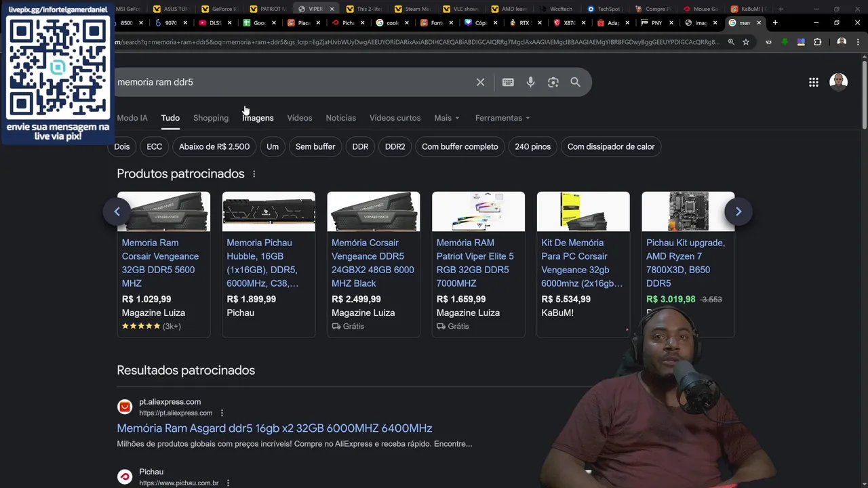Open Memoria Ram Corsair Vengeance 32GB 5600 link
Image resolution: width=868 pixels, height=488 pixels.
160,263
